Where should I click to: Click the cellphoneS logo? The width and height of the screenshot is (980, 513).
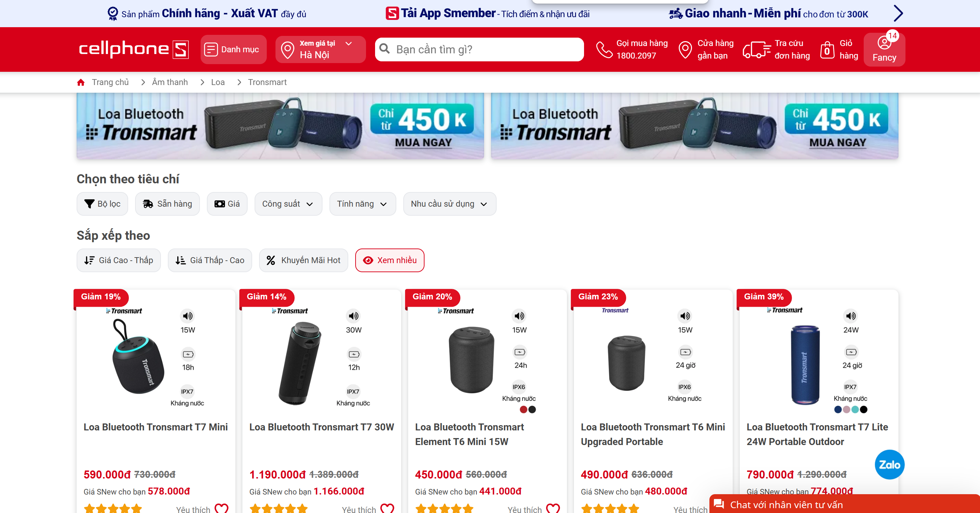pos(133,49)
